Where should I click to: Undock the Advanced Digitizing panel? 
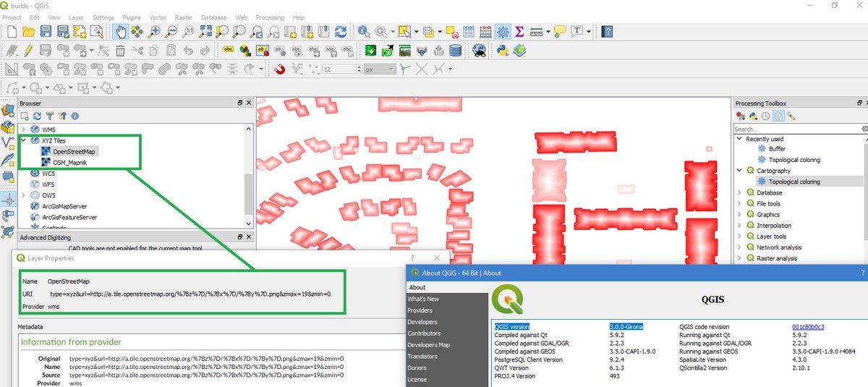pos(240,237)
